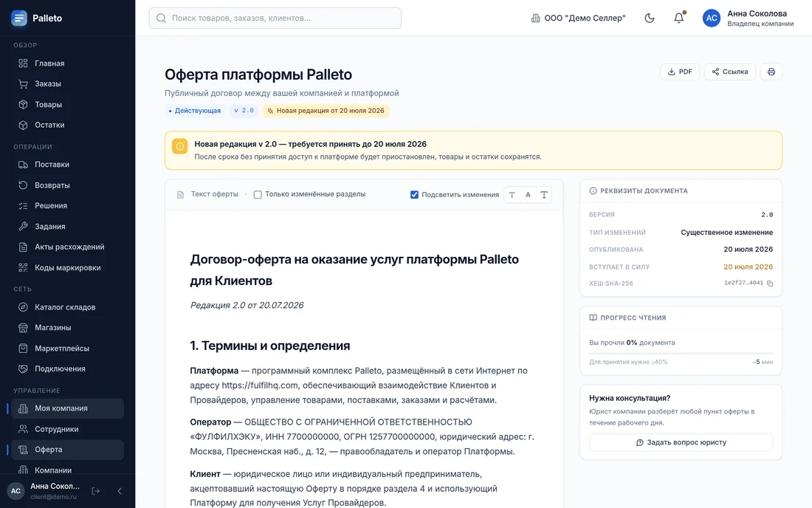The height and width of the screenshot is (508, 812).
Task: Click Сотрудники people icon
Action: [x=23, y=429]
